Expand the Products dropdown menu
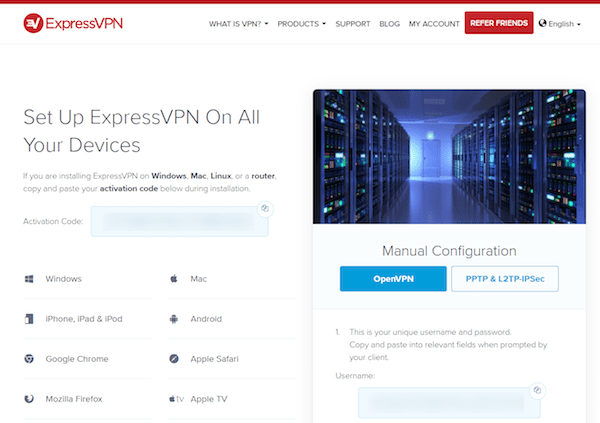600x423 pixels. point(302,24)
